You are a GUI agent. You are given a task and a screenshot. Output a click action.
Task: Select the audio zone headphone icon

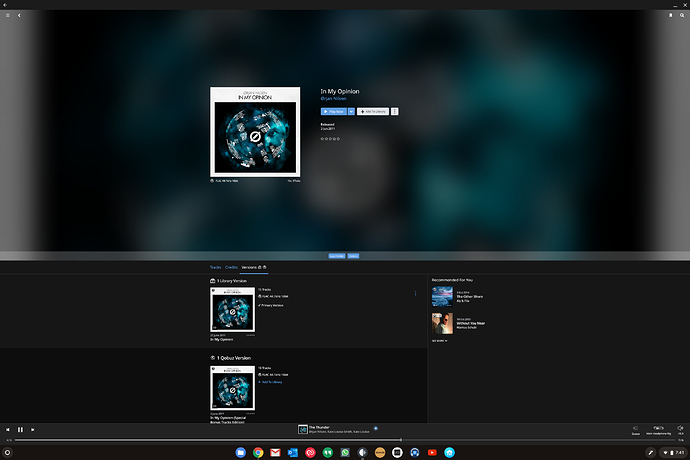point(658,430)
